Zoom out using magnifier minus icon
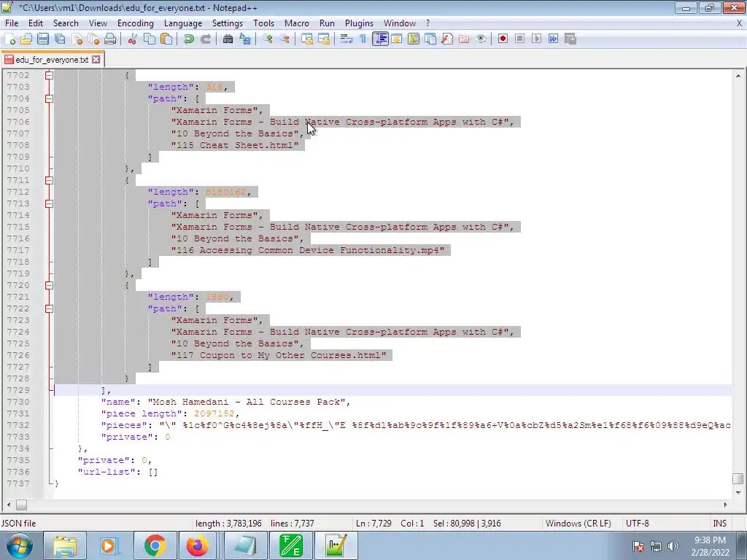Screen dimensions: 747x560 click(x=285, y=39)
